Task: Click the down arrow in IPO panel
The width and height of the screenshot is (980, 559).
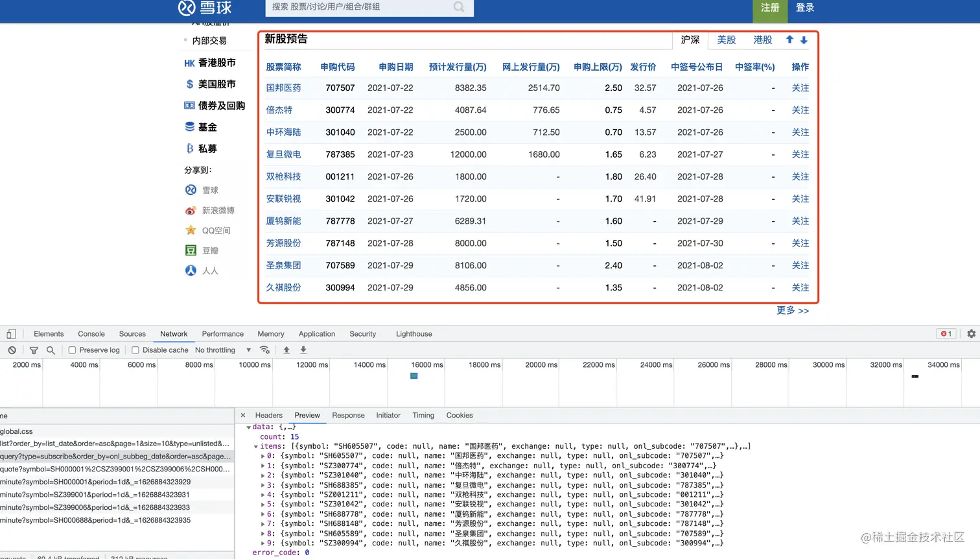Action: pyautogui.click(x=804, y=40)
